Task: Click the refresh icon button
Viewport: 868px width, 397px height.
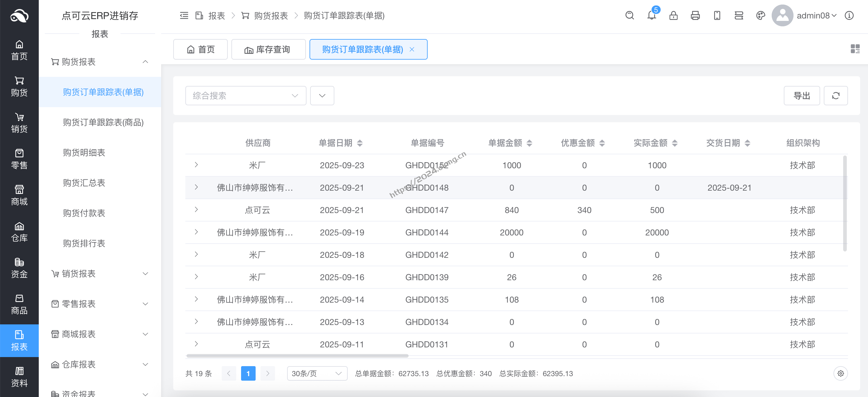Action: (836, 96)
